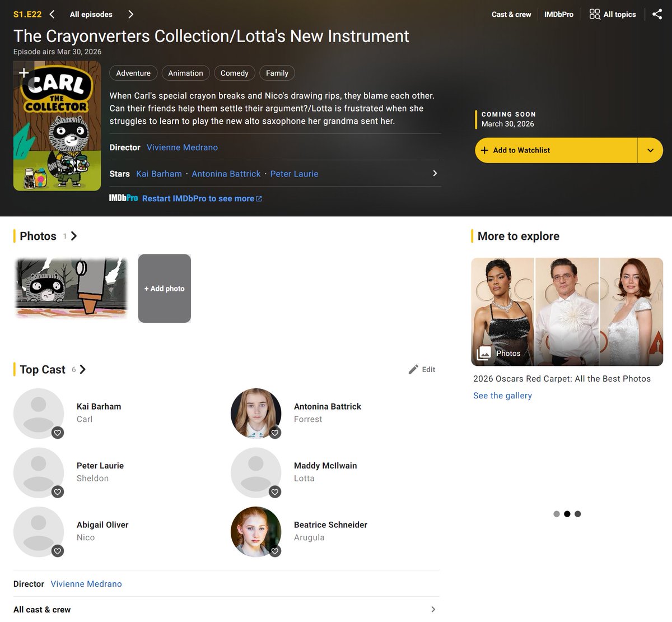Expand Stars row chevron
The image size is (672, 622).
(435, 173)
